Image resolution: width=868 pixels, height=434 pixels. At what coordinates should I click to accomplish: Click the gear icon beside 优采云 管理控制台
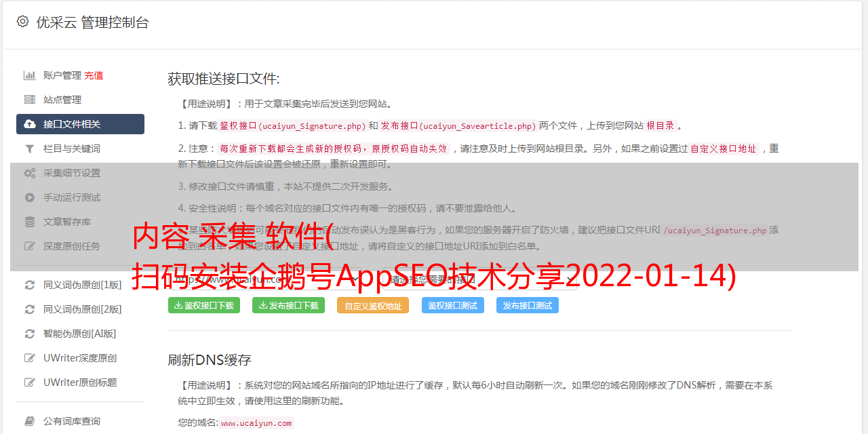click(x=23, y=22)
